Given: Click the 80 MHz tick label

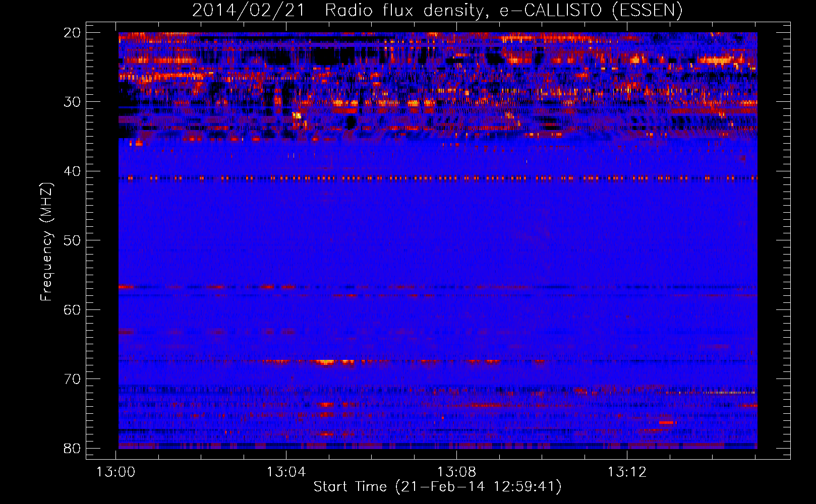Looking at the screenshot, I should point(73,448).
